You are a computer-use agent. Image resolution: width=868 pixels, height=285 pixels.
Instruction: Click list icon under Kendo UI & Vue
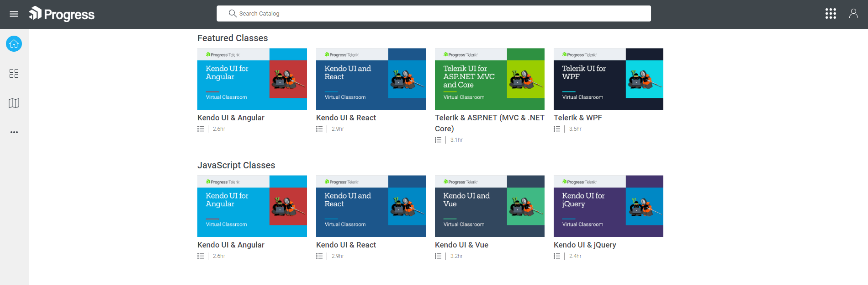[x=438, y=256]
